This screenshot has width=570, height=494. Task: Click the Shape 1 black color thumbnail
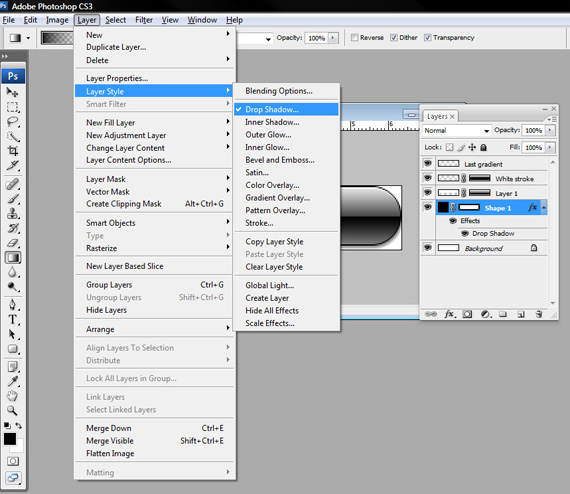pyautogui.click(x=443, y=207)
